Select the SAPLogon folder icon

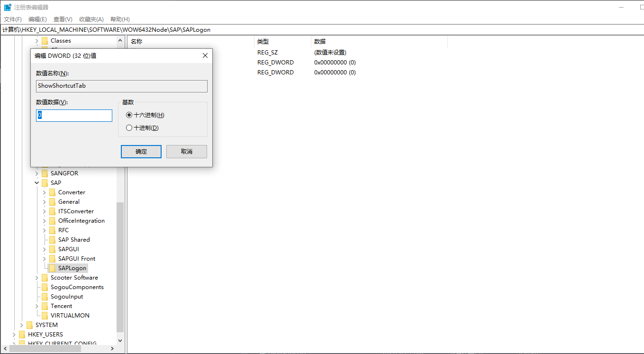(52, 268)
